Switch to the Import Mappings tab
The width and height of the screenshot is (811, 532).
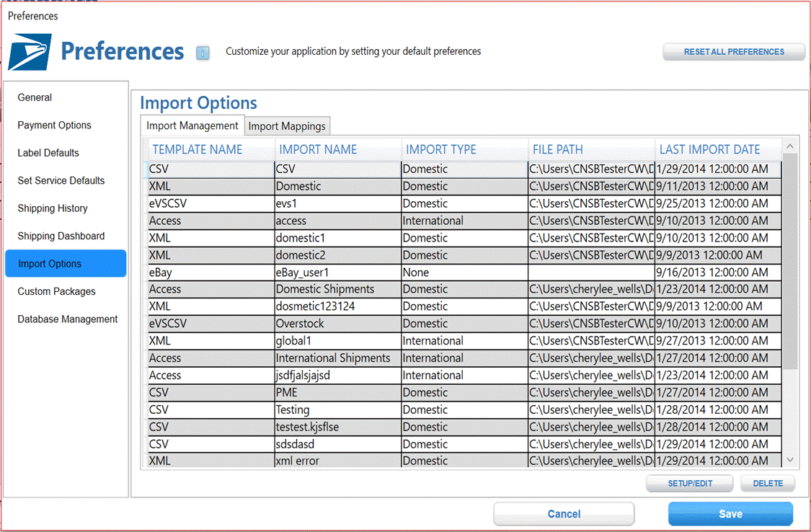287,126
